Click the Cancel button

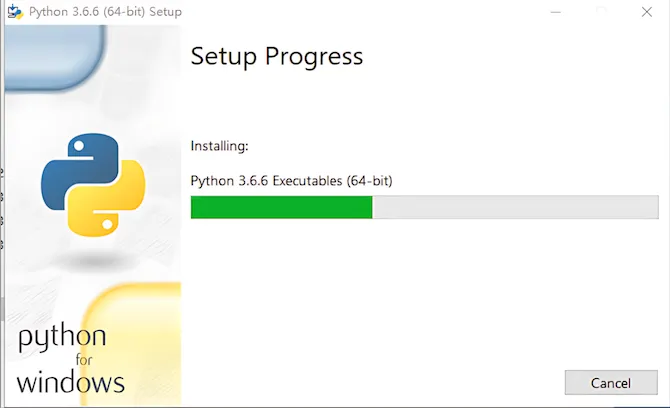point(611,383)
